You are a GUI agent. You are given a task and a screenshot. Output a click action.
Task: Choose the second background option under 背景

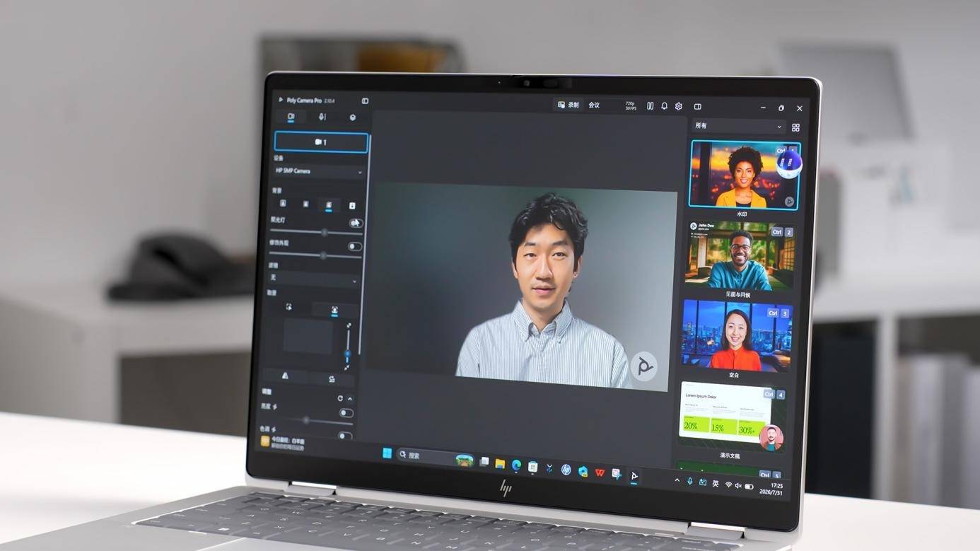coord(305,204)
